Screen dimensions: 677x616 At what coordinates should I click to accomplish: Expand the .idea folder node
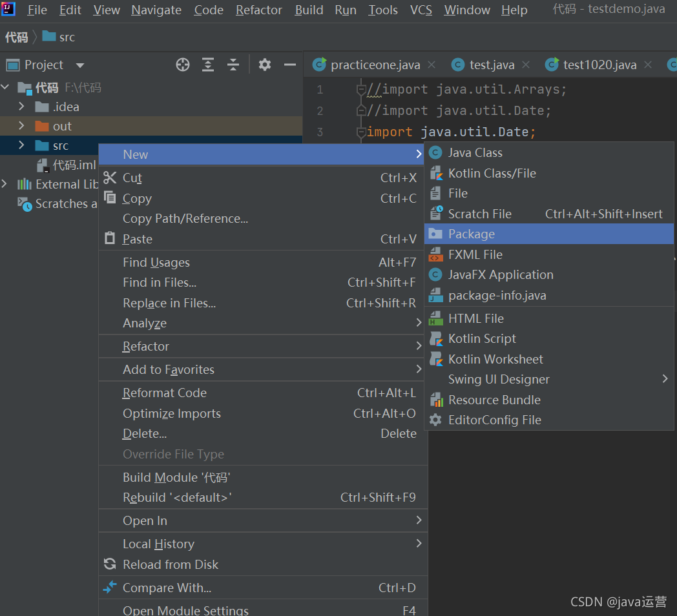click(21, 106)
